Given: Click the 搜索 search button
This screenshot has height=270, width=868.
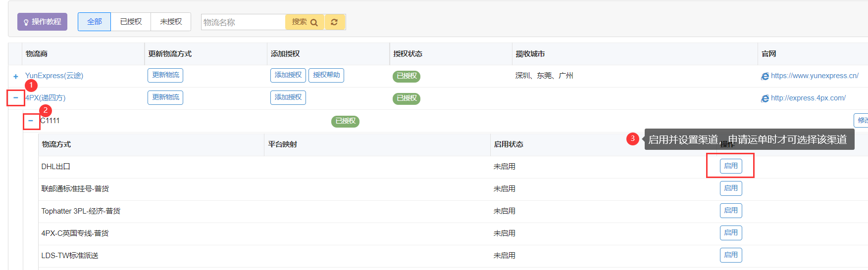Looking at the screenshot, I should coord(304,22).
